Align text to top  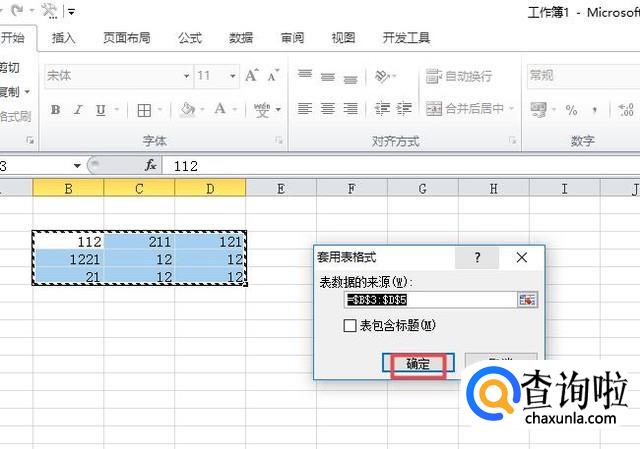(x=305, y=76)
